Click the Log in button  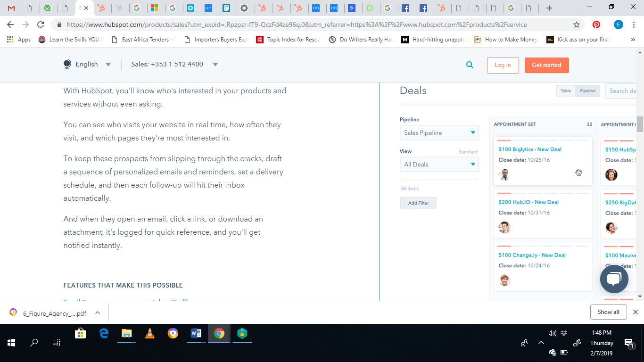coord(503,65)
